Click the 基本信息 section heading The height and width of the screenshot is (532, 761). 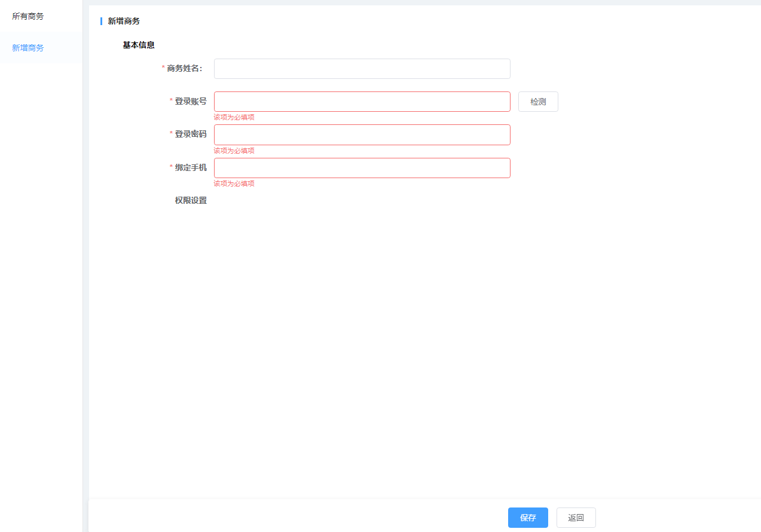click(139, 45)
